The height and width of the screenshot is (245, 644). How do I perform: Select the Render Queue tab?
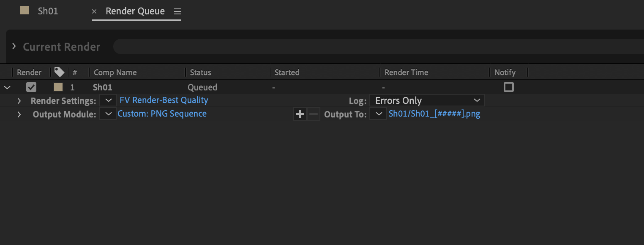[135, 11]
